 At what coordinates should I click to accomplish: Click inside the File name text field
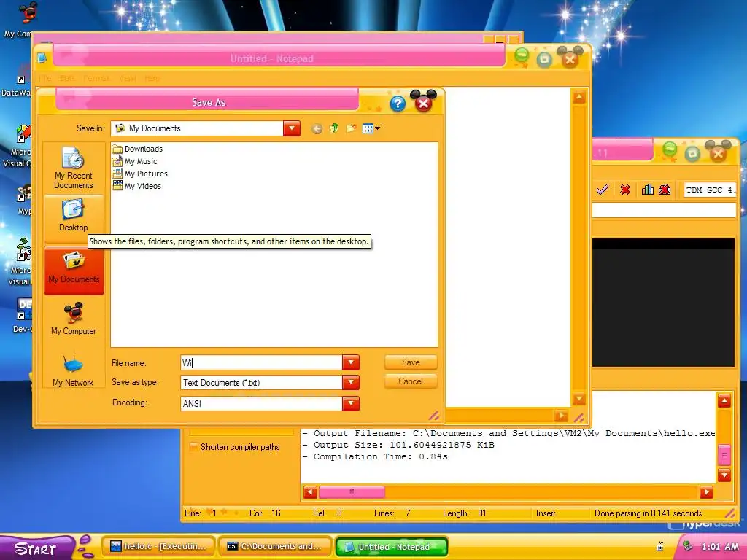[262, 362]
